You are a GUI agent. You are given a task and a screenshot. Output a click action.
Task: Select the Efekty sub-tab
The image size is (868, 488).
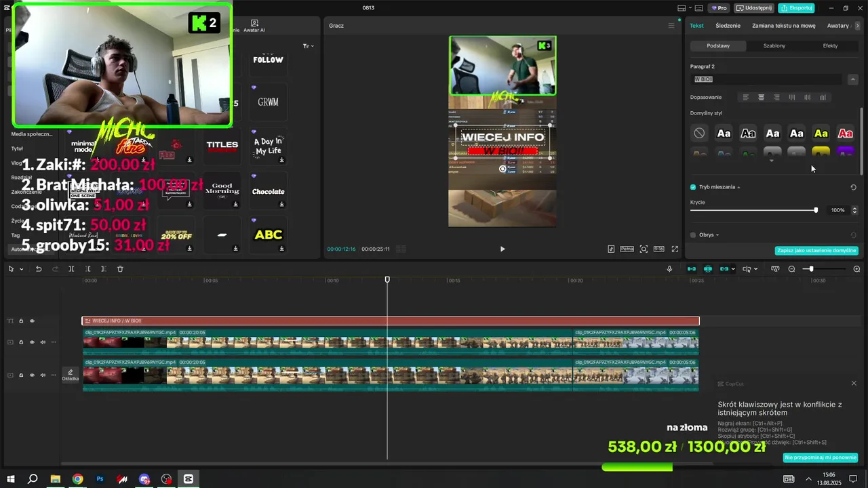click(830, 46)
